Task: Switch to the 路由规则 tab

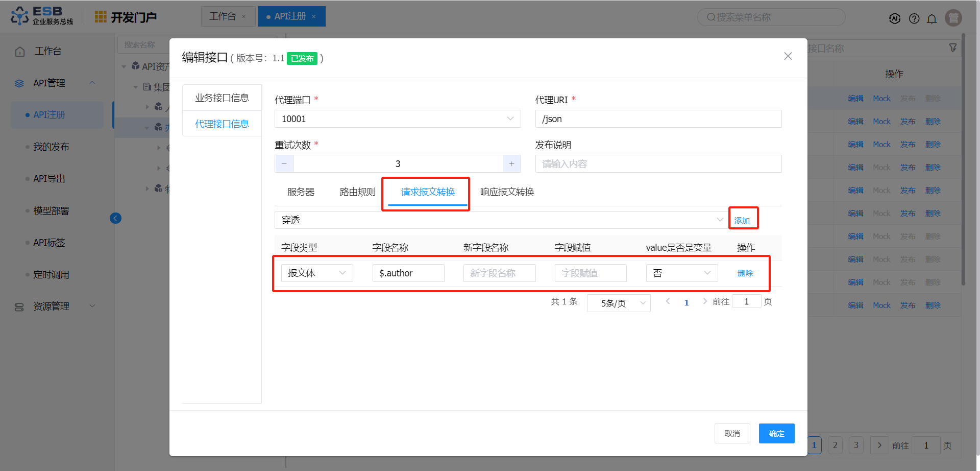Action: [357, 192]
